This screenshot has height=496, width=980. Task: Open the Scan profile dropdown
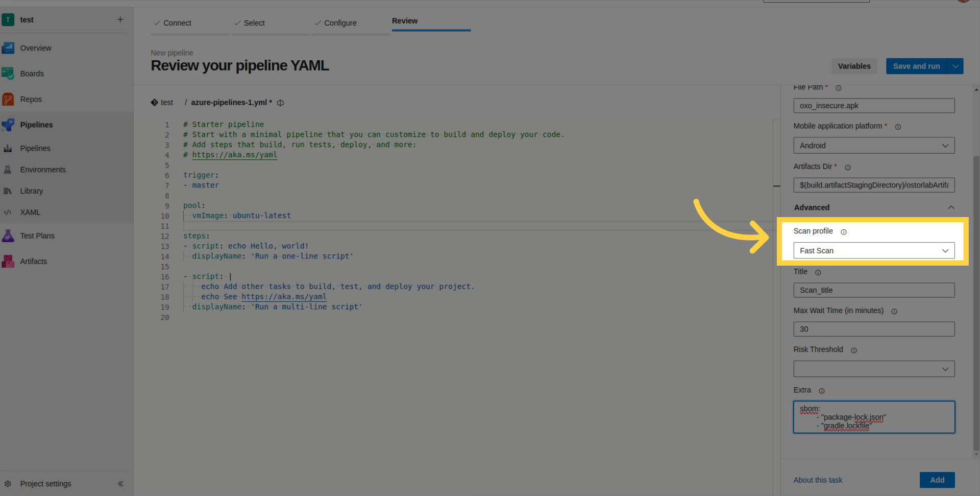click(x=873, y=250)
